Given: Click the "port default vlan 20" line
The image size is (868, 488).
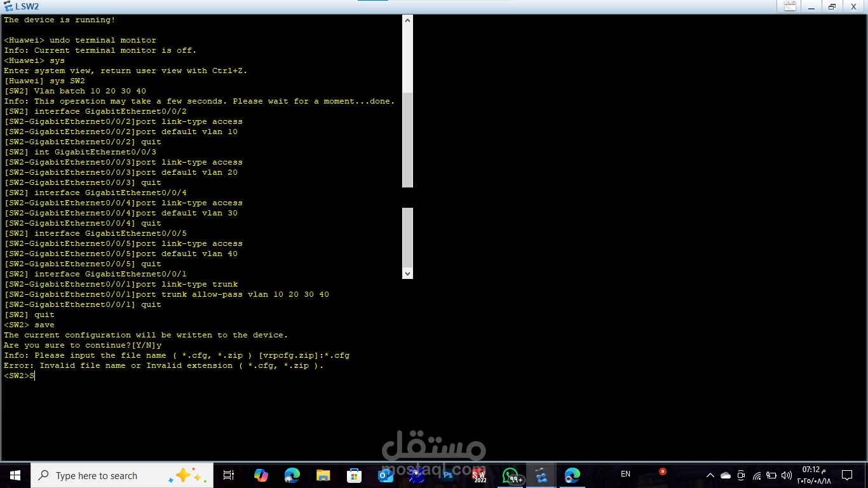Looking at the screenshot, I should pos(121,172).
